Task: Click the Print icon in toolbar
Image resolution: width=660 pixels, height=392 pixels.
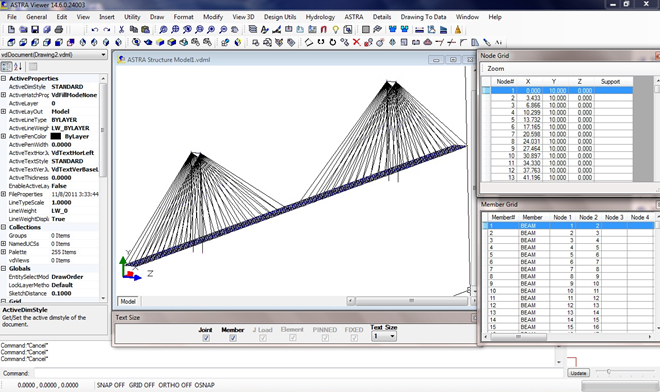Action: [59, 29]
